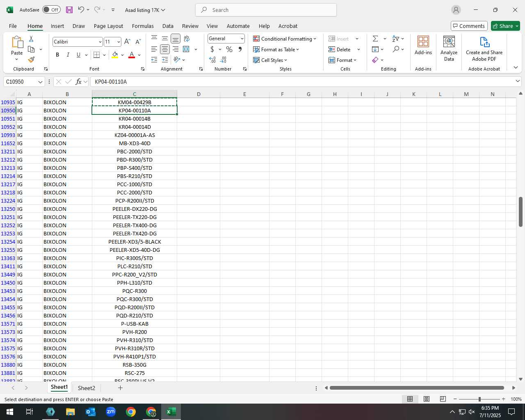The height and width of the screenshot is (420, 525).
Task: Click the Decrease Font Size icon
Action: tap(138, 42)
